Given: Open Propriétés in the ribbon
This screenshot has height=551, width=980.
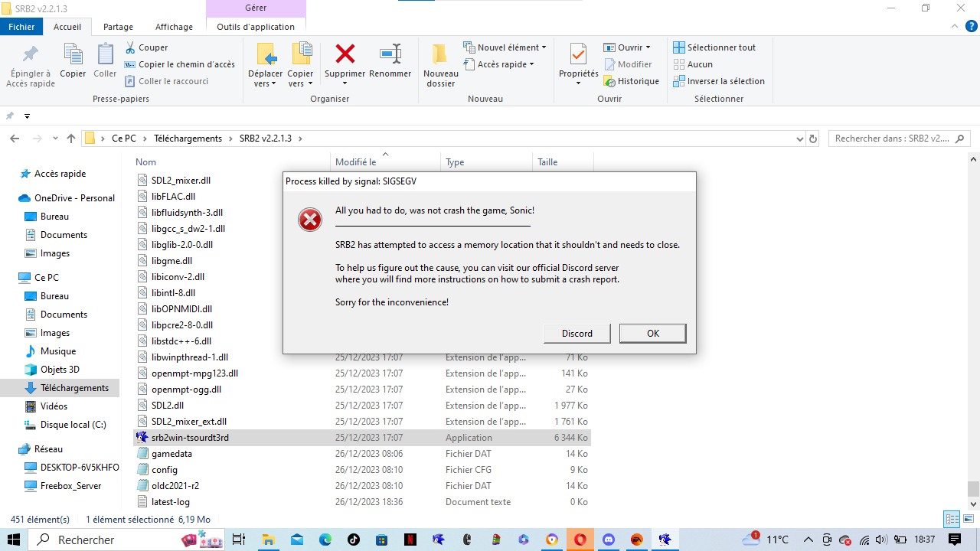Looking at the screenshot, I should point(578,66).
